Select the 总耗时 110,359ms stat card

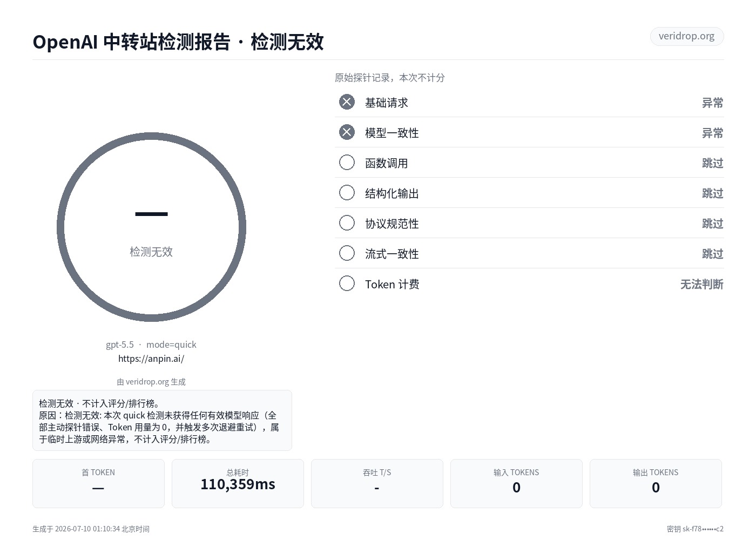(x=238, y=483)
